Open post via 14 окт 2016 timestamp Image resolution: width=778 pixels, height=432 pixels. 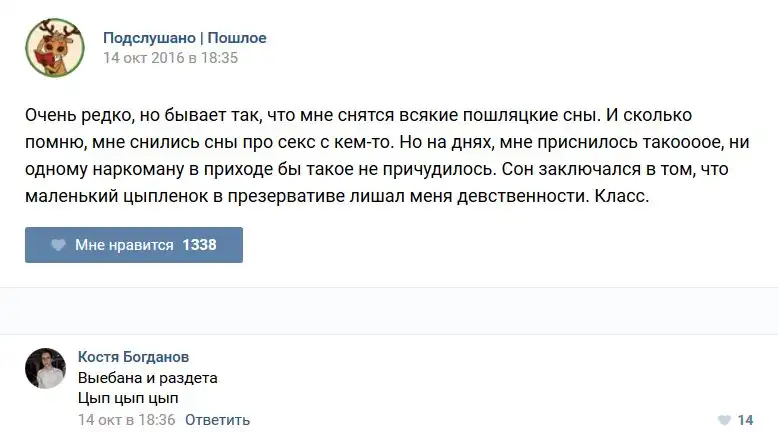170,58
